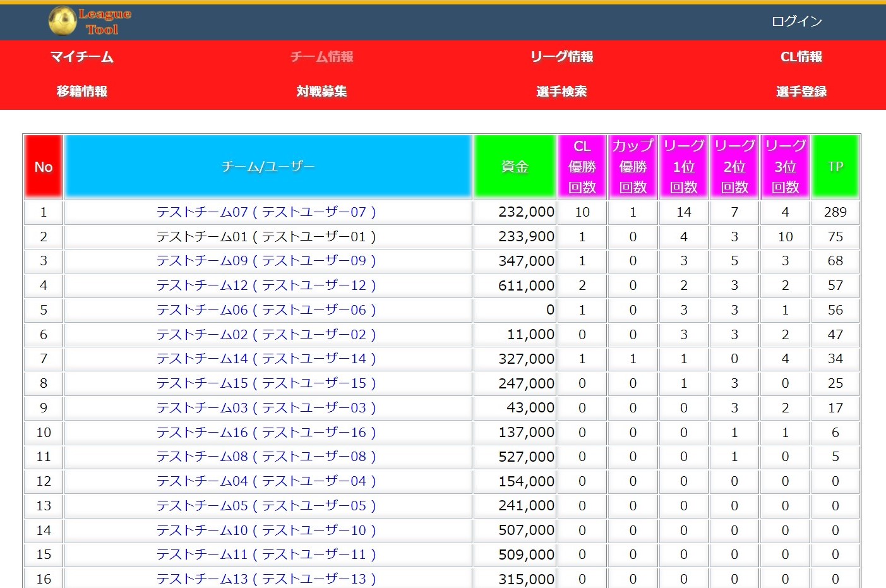This screenshot has width=886, height=588.
Task: Click the League Tool logo
Action: pos(90,21)
